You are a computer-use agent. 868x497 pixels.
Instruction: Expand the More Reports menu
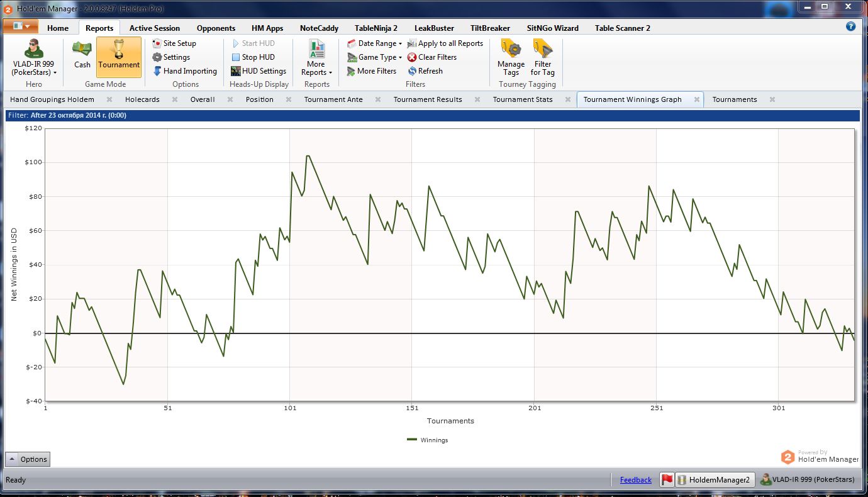[316, 58]
